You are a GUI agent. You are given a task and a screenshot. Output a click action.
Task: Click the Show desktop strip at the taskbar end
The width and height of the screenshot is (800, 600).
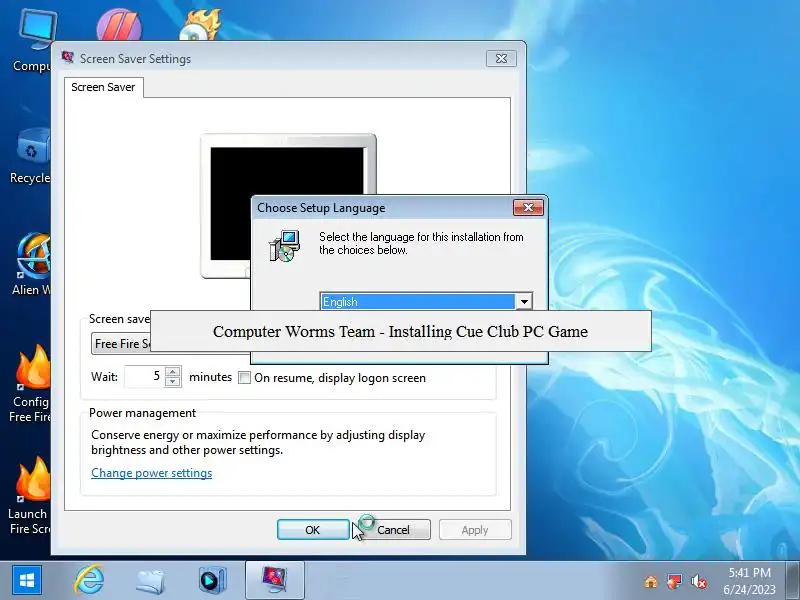[x=793, y=580]
